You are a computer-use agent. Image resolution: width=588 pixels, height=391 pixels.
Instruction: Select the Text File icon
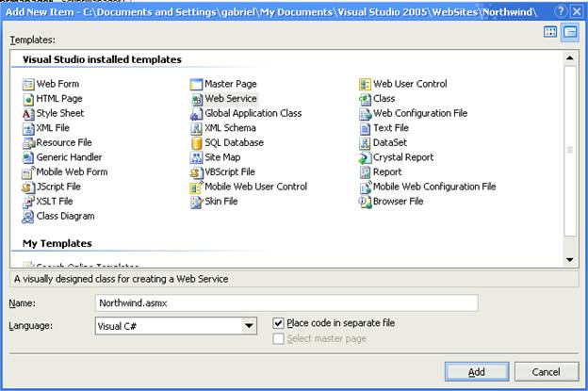tap(366, 128)
